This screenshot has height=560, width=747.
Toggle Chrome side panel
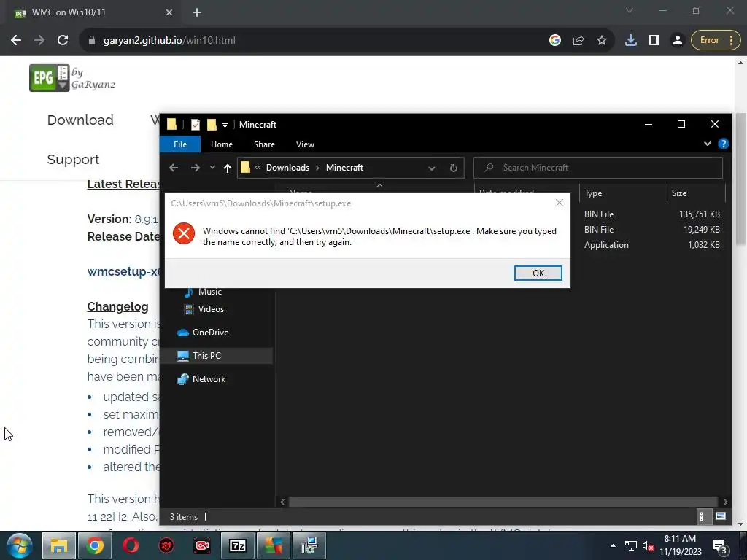click(x=654, y=41)
